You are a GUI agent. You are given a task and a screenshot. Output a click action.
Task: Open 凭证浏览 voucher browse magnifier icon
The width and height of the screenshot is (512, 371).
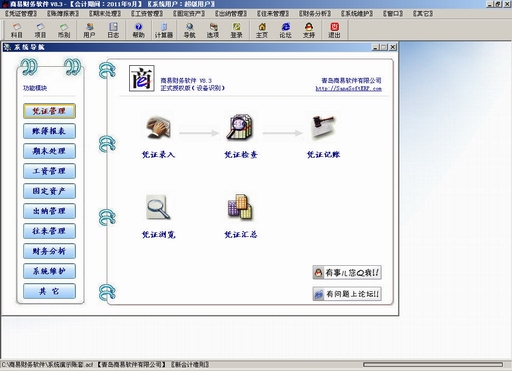pyautogui.click(x=158, y=207)
